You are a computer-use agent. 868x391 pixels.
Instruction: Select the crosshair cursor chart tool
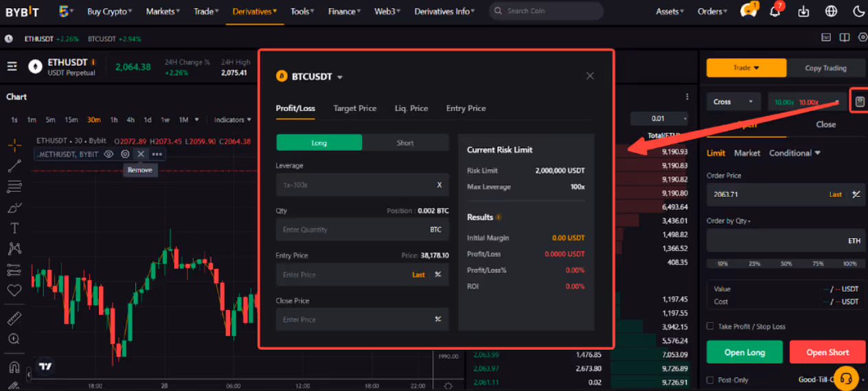14,145
